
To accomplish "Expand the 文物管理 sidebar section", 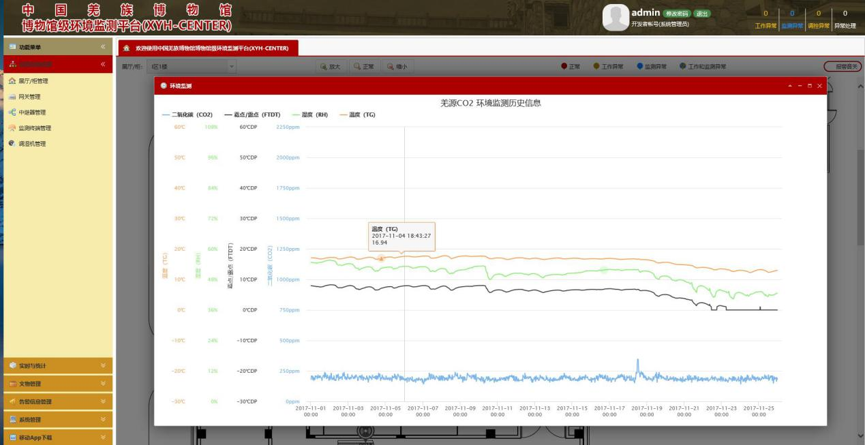I will (57, 384).
